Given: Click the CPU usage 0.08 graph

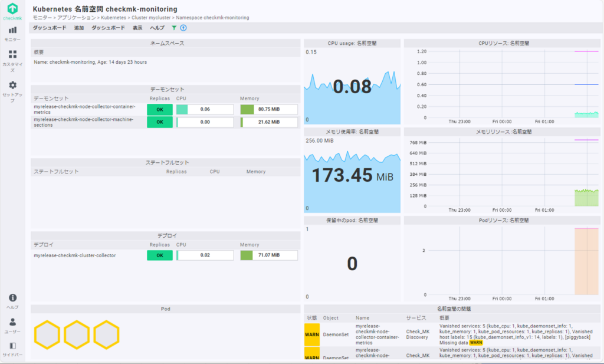Looking at the screenshot, I should (352, 86).
